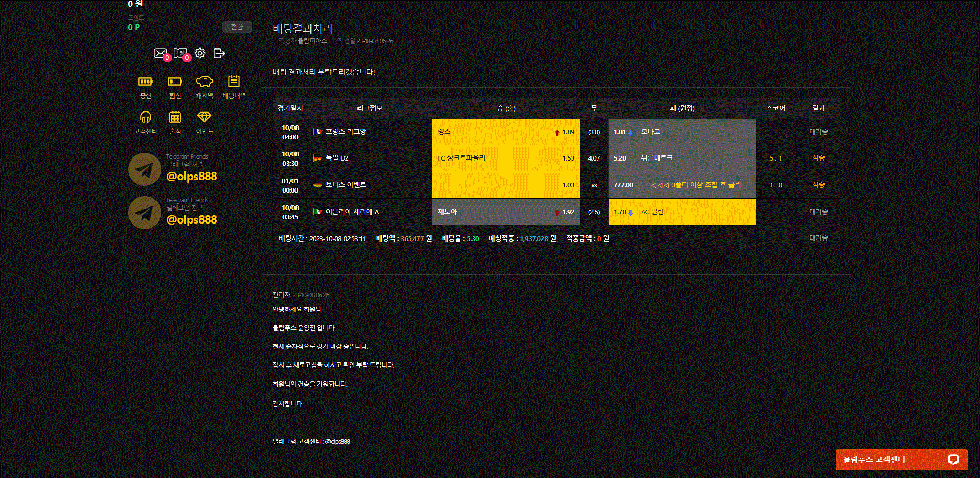Image resolution: width=980 pixels, height=478 pixels.
Task: Open 환전 withdrawal icon
Action: (175, 82)
